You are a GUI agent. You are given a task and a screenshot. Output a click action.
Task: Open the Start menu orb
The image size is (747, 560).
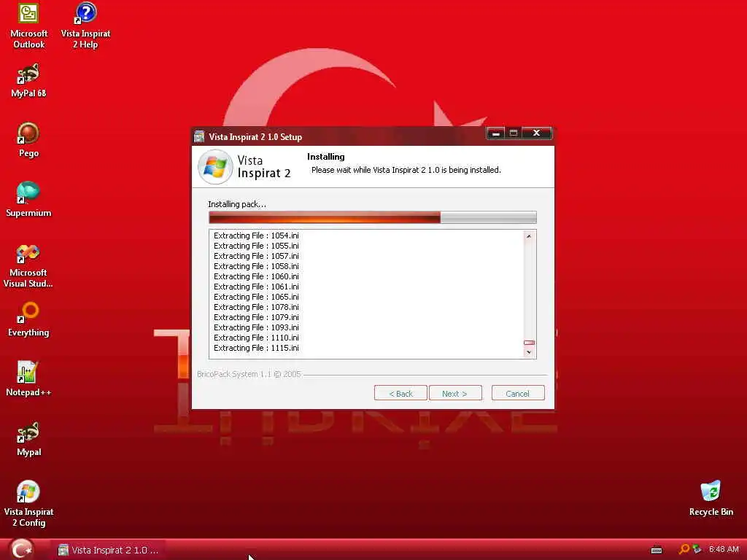pyautogui.click(x=21, y=549)
